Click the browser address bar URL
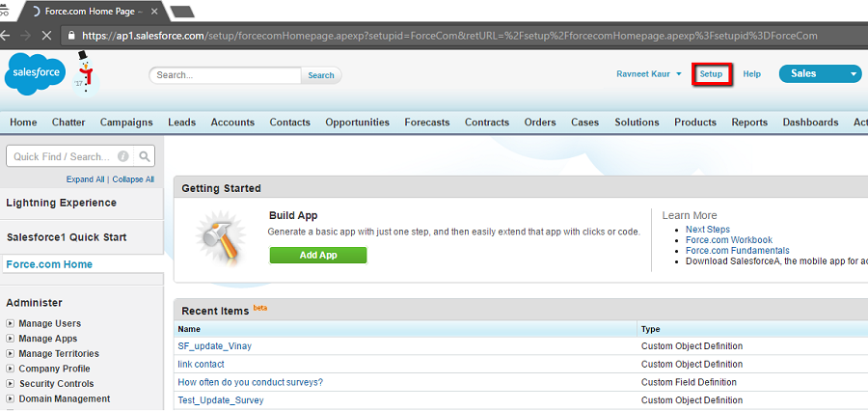868x411 pixels. (449, 36)
